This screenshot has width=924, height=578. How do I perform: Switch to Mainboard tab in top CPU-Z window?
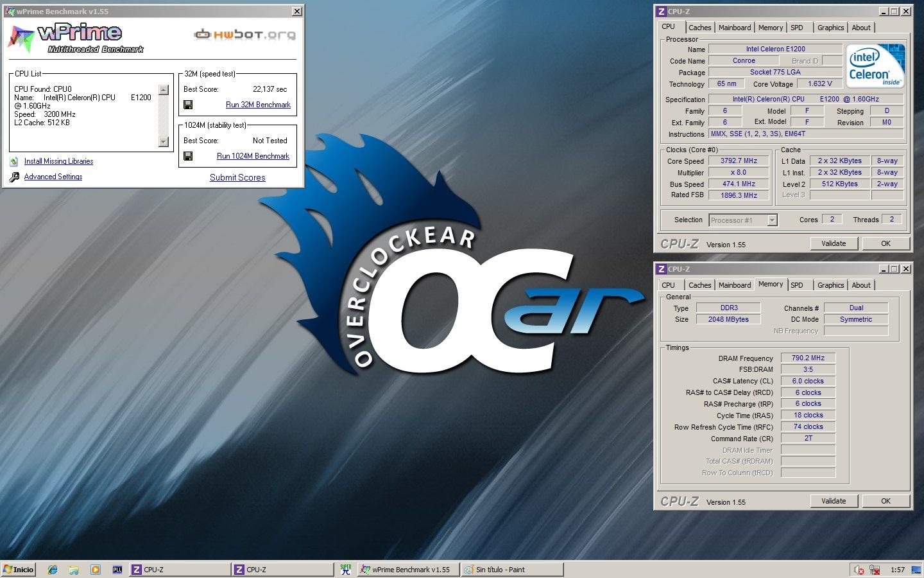[x=735, y=28]
